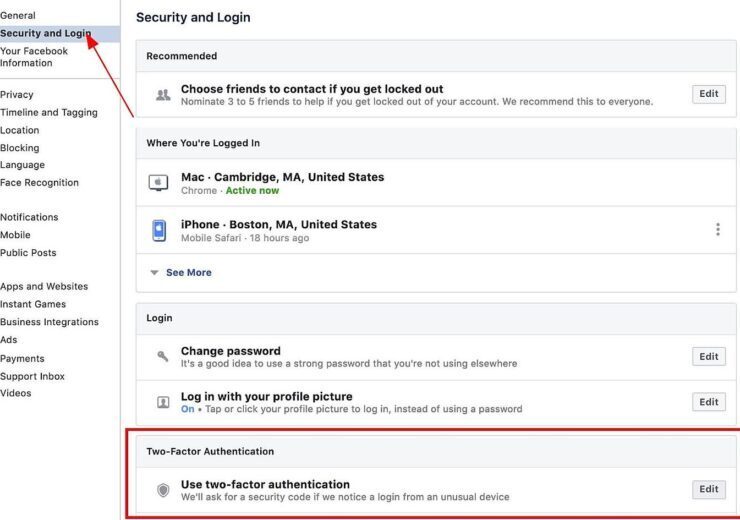740x520 pixels.
Task: Click See More under logged in devices
Action: (189, 273)
